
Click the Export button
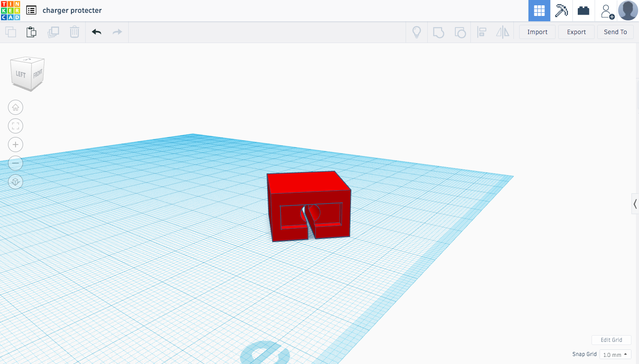coord(576,32)
